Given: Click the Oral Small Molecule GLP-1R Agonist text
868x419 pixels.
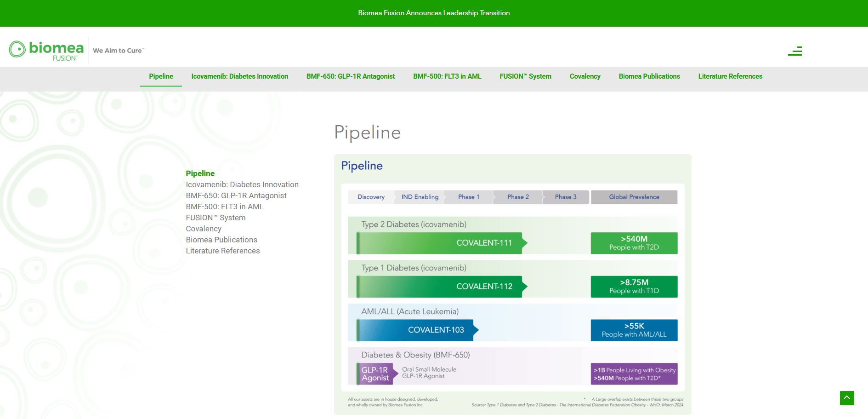Looking at the screenshot, I should pos(429,373).
